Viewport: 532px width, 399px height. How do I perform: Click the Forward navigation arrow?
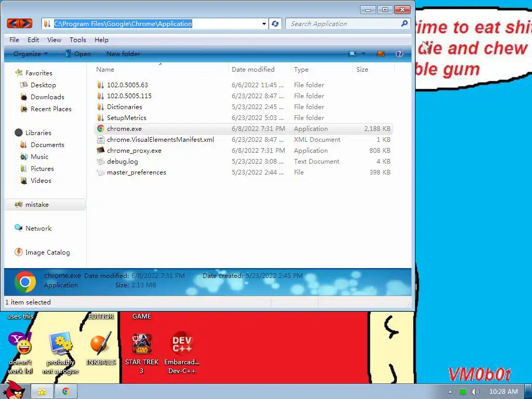click(x=26, y=23)
